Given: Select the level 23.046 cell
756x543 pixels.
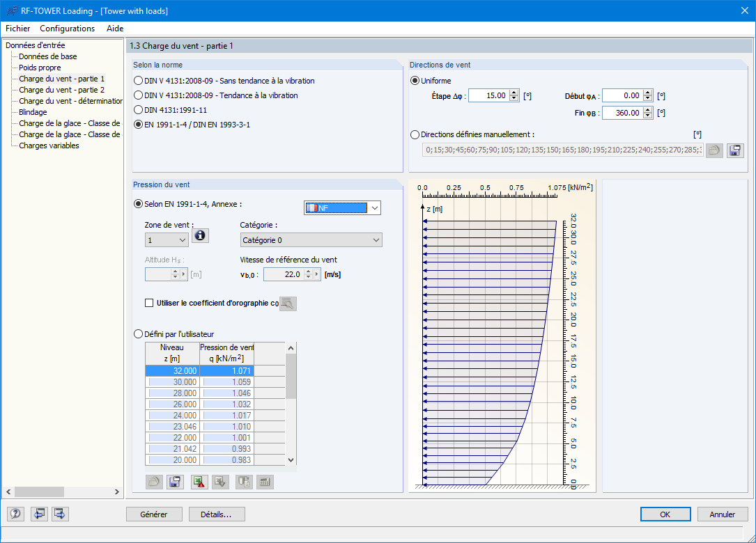Looking at the screenshot, I should 173,427.
